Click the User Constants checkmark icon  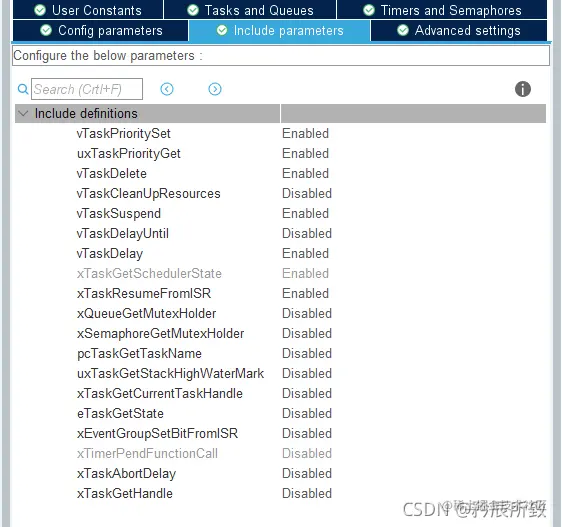click(x=40, y=10)
